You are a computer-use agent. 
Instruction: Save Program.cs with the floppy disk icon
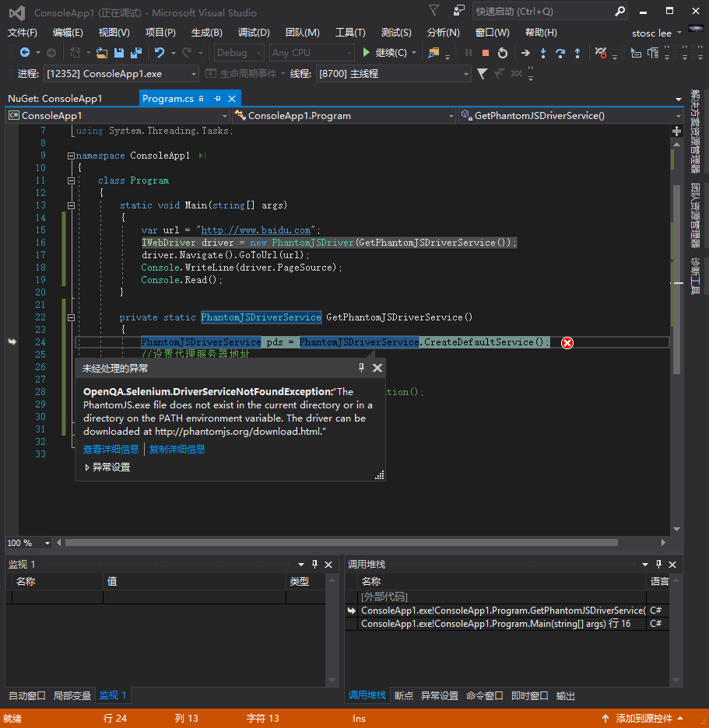coord(119,53)
